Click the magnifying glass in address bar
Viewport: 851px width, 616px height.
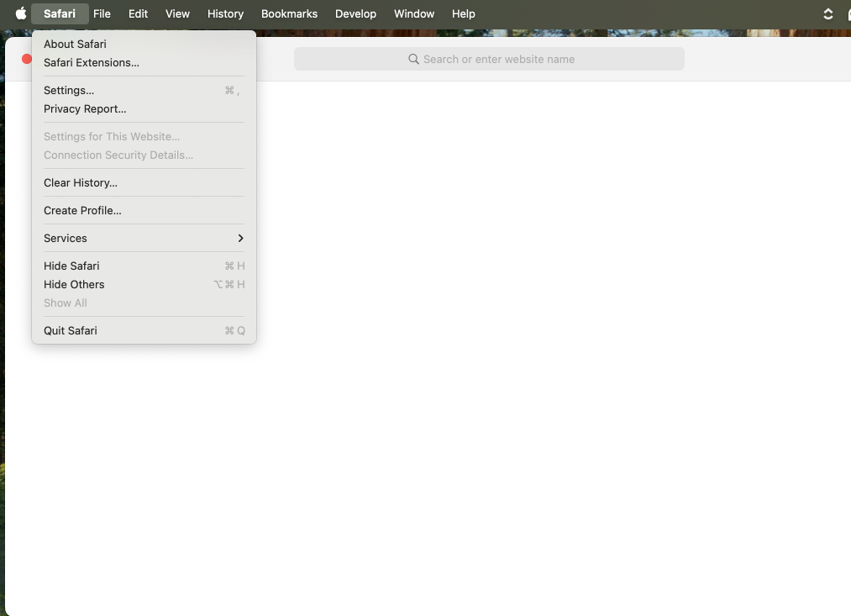pyautogui.click(x=413, y=59)
